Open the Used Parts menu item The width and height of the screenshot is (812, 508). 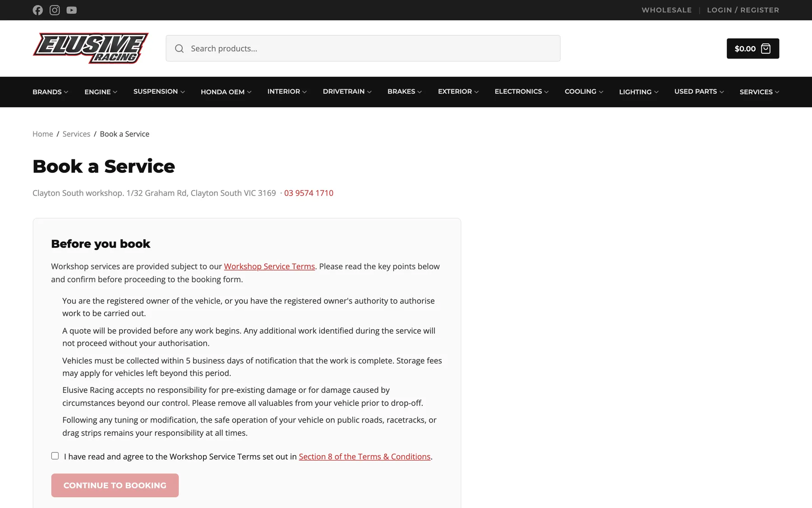click(x=699, y=92)
